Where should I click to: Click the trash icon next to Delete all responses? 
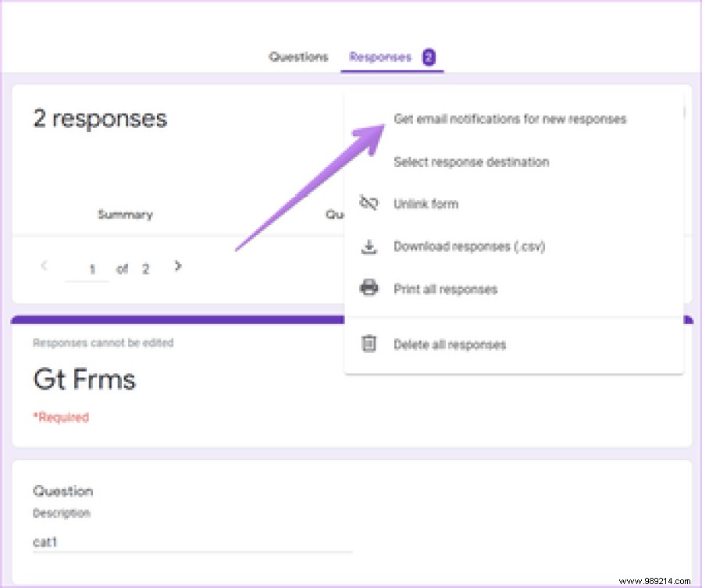point(367,344)
